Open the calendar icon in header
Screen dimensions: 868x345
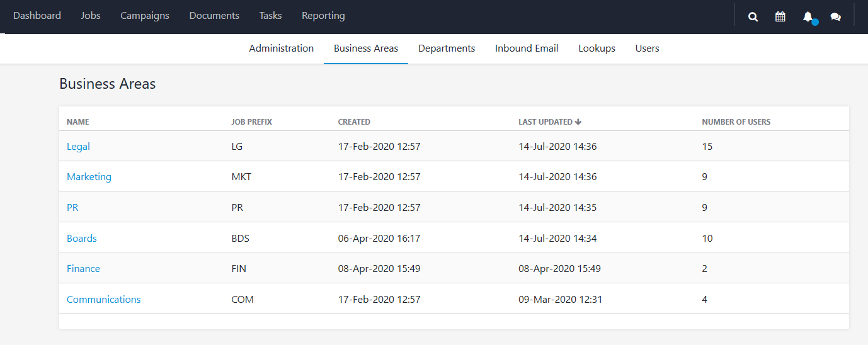pos(780,17)
